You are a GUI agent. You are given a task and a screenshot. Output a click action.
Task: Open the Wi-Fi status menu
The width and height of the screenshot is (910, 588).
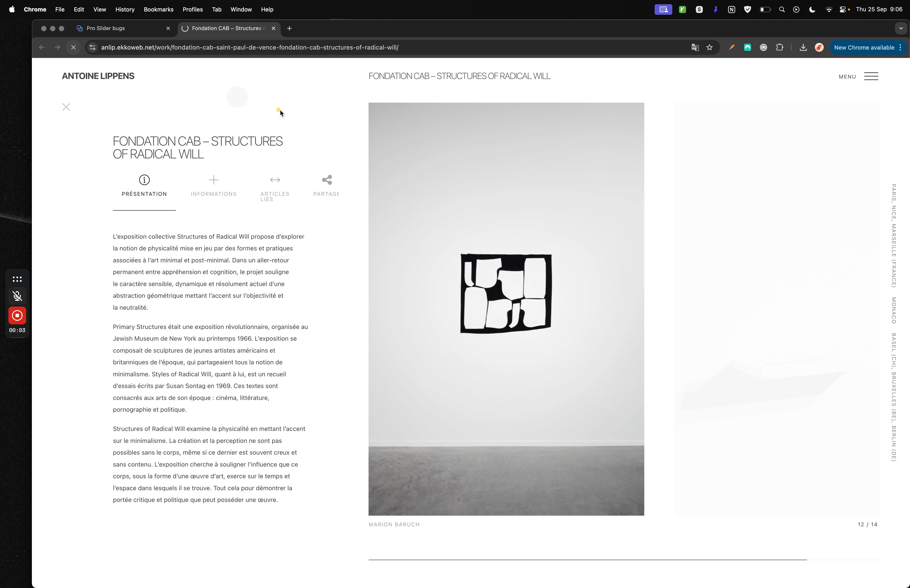[x=828, y=10]
